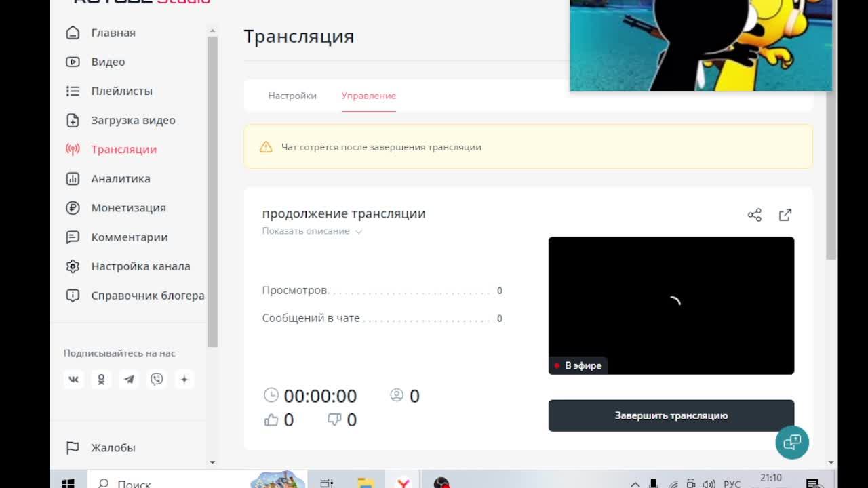Screen dimensions: 868x488
Task: Click sidebar scrollbar up arrow
Action: point(212,31)
